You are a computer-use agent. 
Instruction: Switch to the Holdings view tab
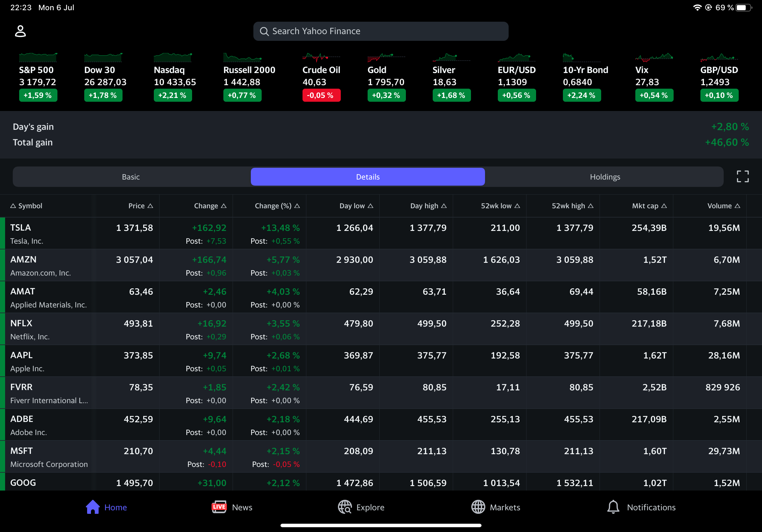coord(605,177)
